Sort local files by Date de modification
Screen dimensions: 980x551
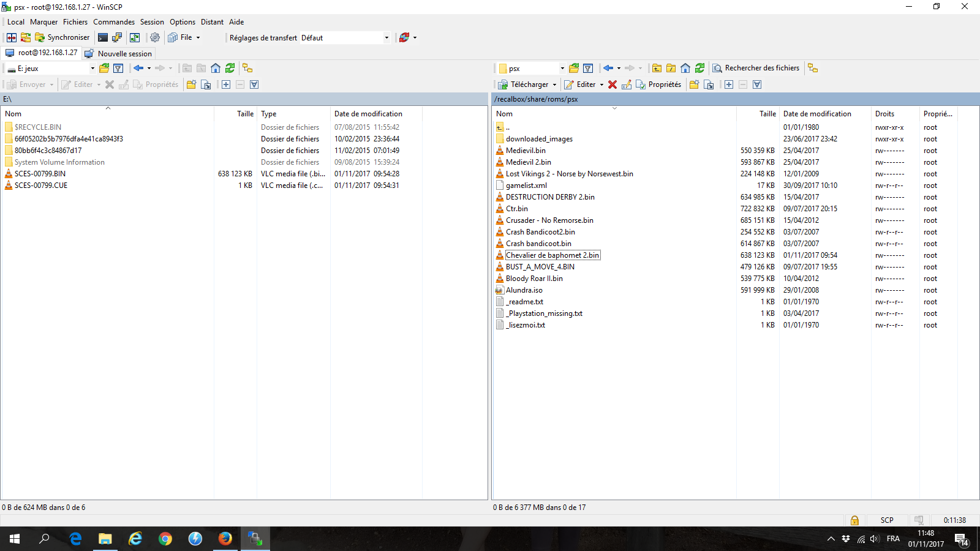[x=376, y=114]
